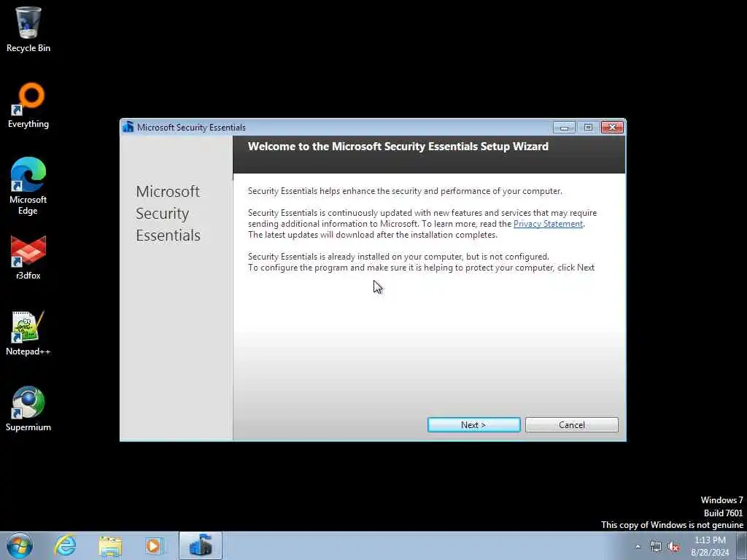Image resolution: width=747 pixels, height=560 pixels.
Task: Open Microsoft Edge desktop shortcut
Action: tap(28, 186)
